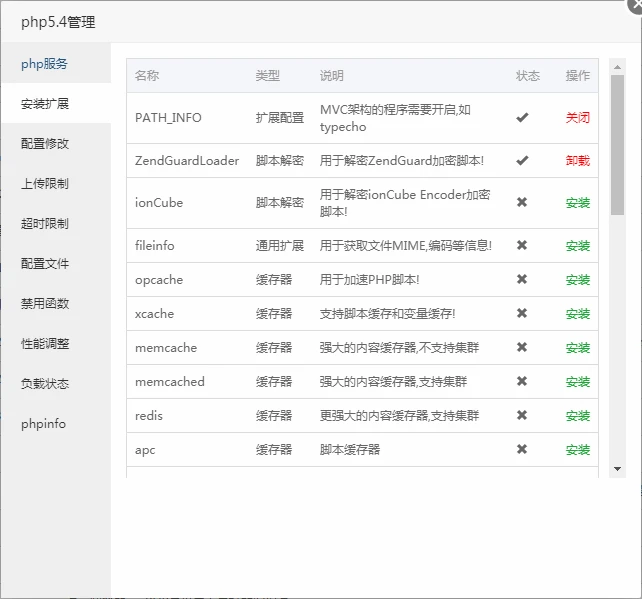
Task: Disable PATH_INFO via the 关闭 link
Action: 577,118
